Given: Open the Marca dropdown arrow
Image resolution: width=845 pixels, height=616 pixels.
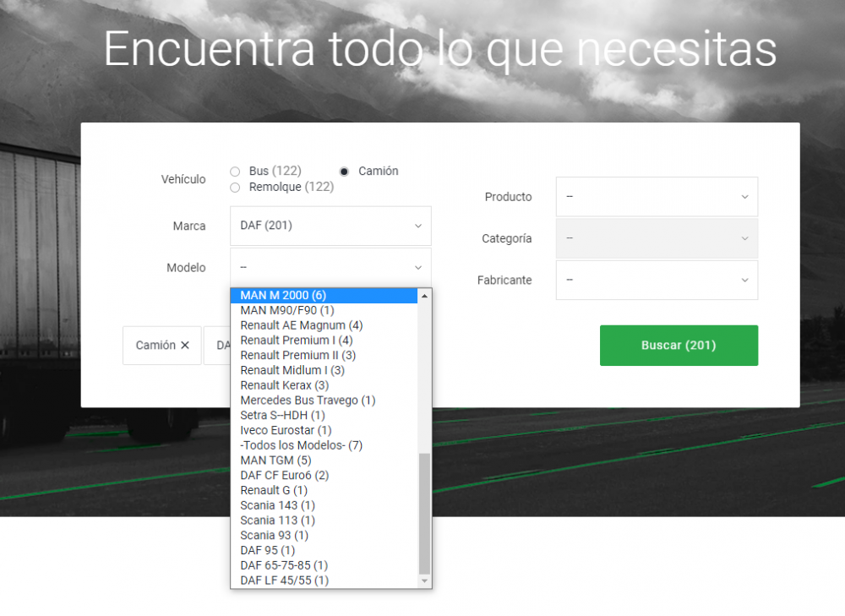Looking at the screenshot, I should 417,226.
